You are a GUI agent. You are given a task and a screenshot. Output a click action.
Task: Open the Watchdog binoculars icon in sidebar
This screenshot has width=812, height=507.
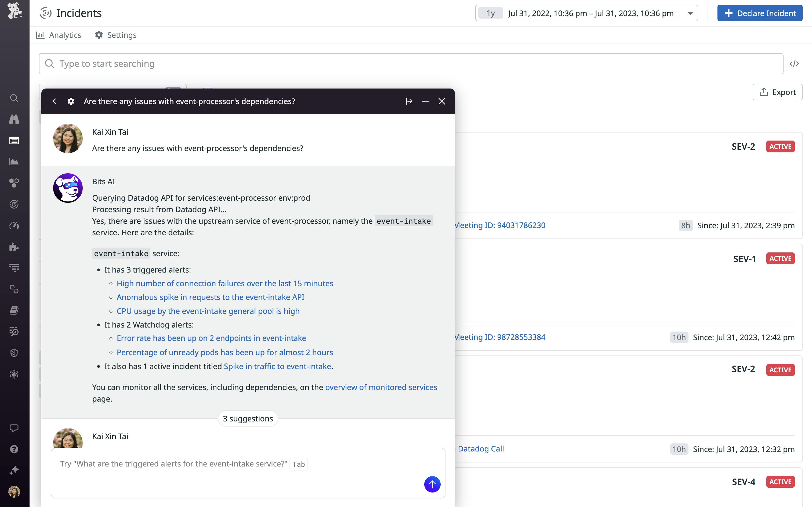(x=14, y=119)
